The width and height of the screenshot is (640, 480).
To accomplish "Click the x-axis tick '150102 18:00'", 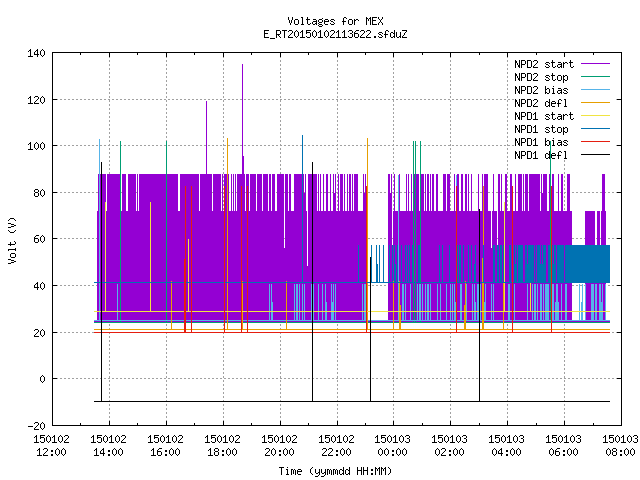I will tap(222, 446).
